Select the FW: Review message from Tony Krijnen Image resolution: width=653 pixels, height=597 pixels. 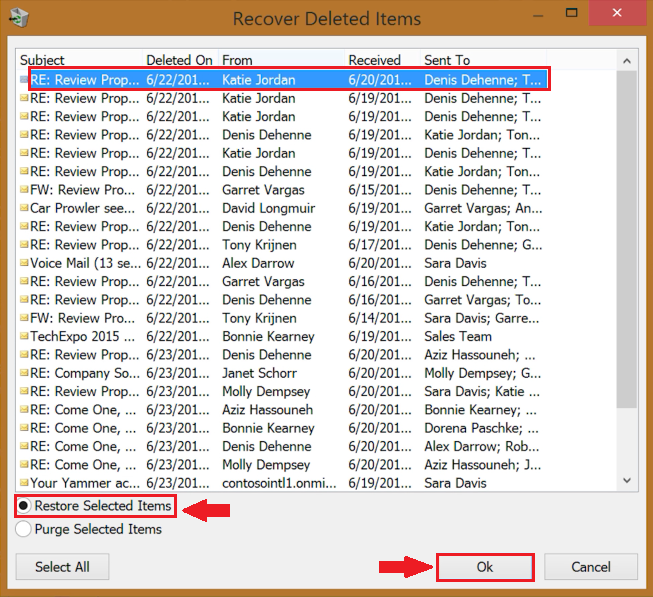[x=282, y=318]
